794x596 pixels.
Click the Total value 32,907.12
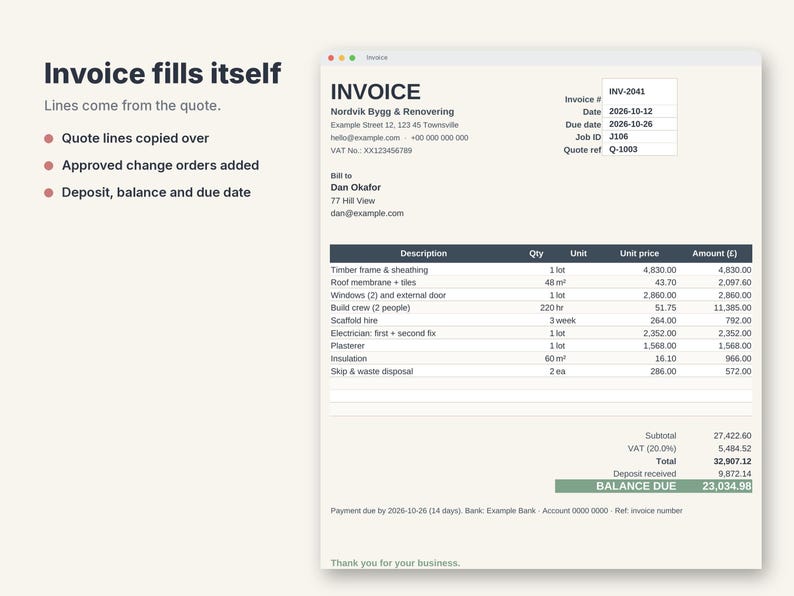[x=732, y=461]
